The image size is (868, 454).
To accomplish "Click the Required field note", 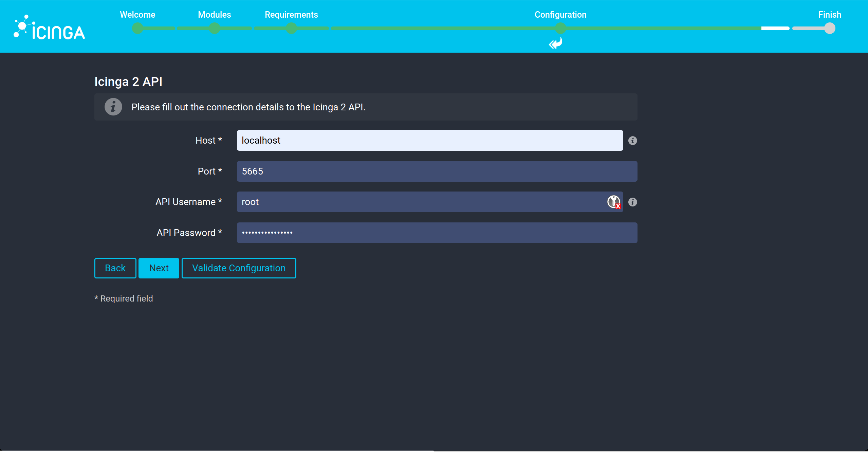I will [124, 298].
